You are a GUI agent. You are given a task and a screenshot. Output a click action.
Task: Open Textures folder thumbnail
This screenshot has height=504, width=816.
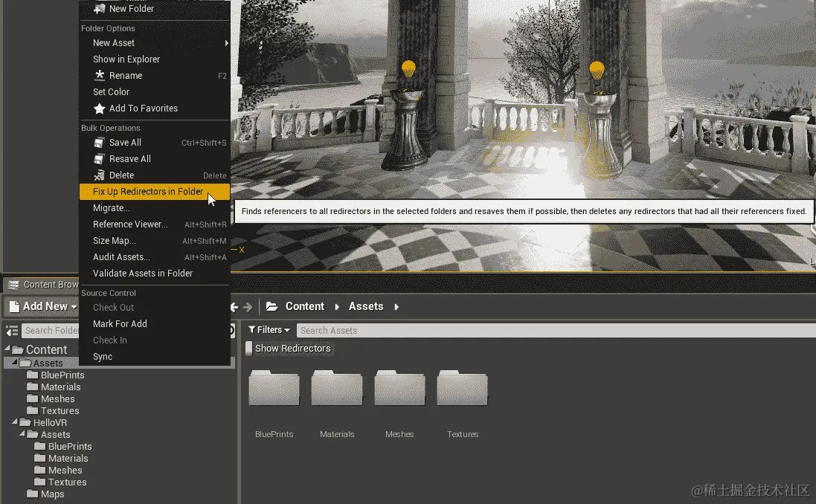click(x=462, y=387)
